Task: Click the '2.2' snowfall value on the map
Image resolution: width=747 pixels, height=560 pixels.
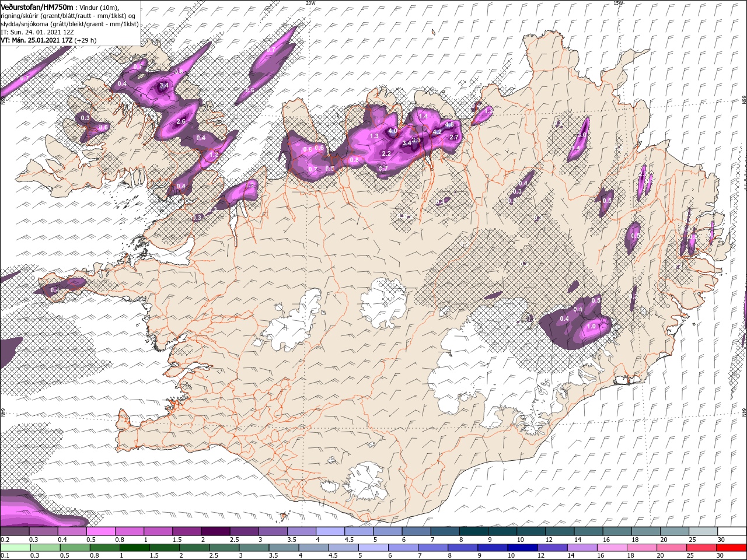Action: [x=386, y=154]
